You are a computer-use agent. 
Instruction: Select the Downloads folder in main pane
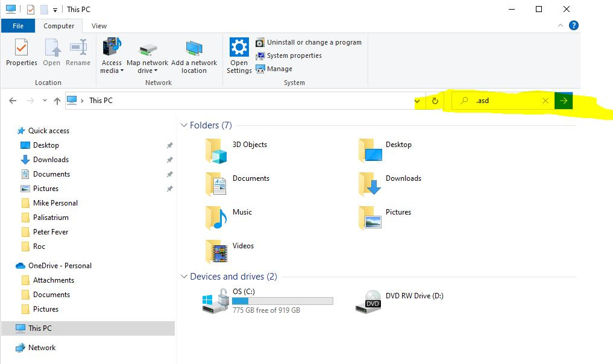390,184
